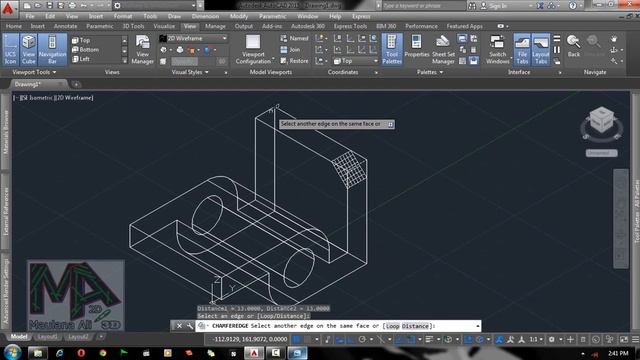Select the Top view preset

click(81, 40)
